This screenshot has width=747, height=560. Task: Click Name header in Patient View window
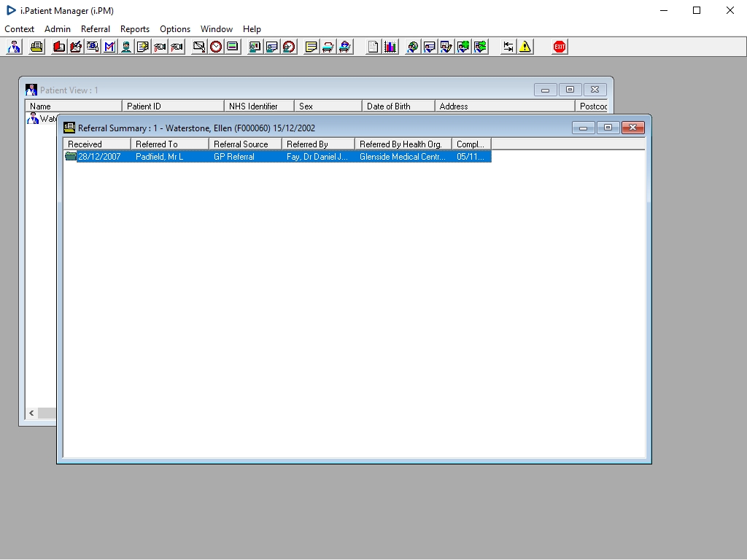(74, 106)
